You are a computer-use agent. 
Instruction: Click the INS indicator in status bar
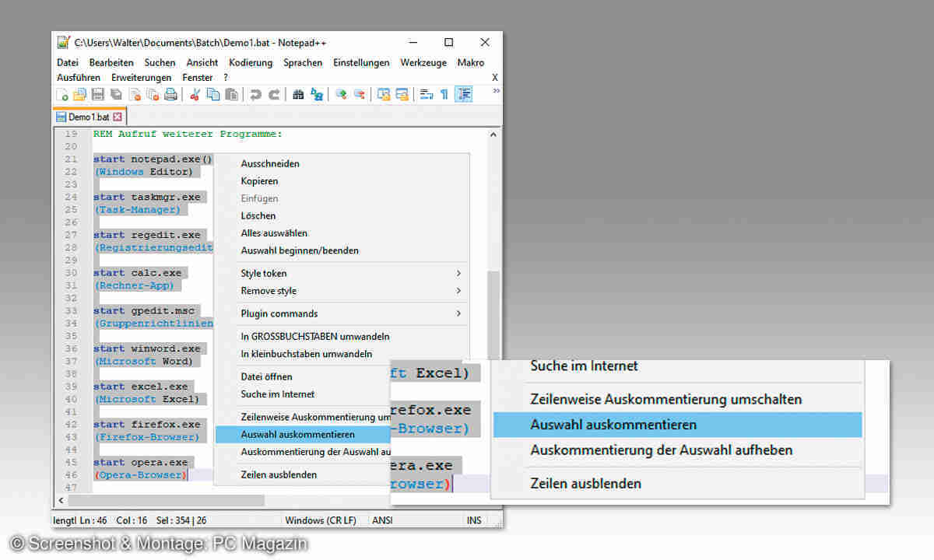(474, 520)
